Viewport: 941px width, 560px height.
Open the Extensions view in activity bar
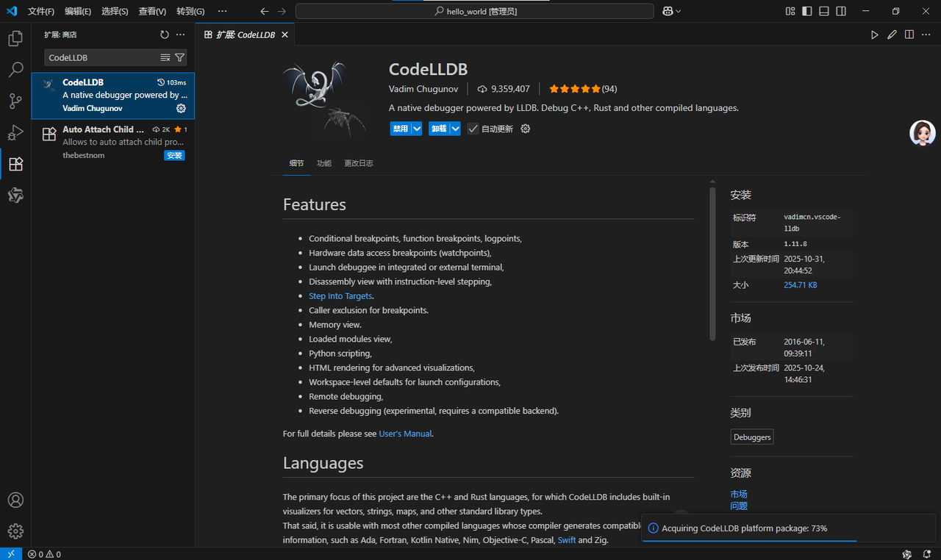pyautogui.click(x=15, y=164)
